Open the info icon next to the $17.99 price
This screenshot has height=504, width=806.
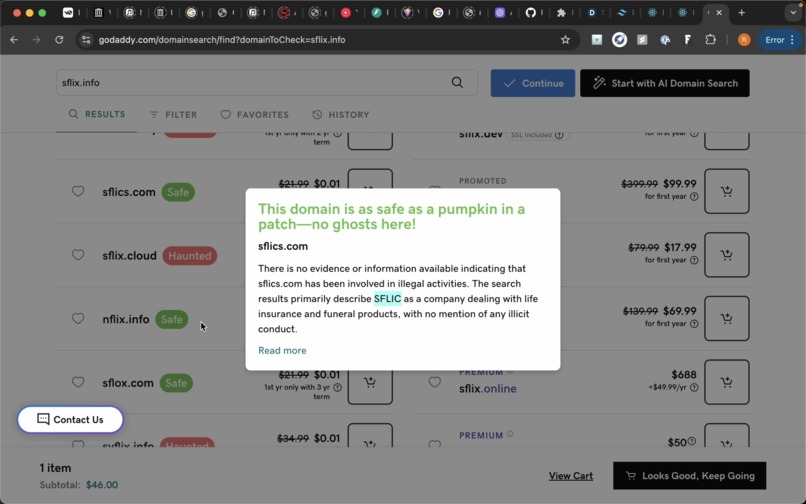694,260
